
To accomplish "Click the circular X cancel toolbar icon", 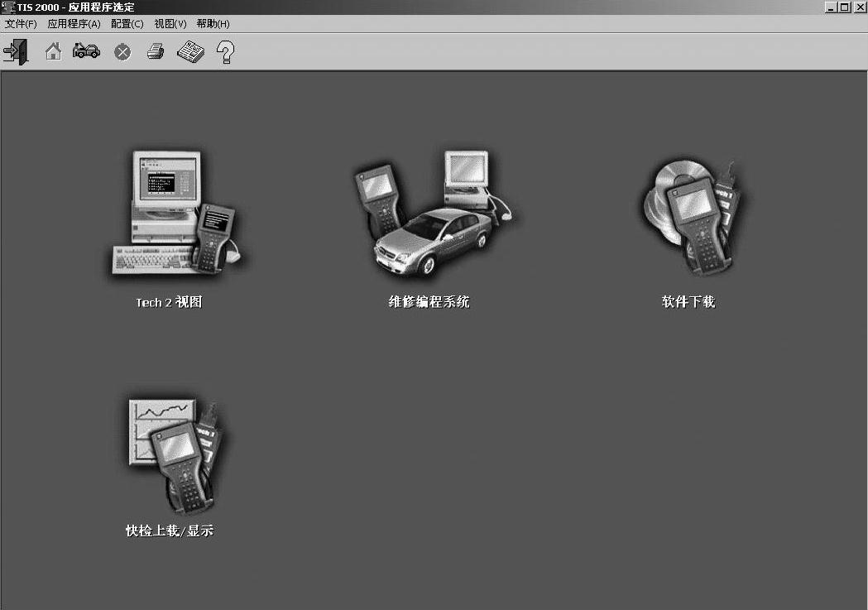I will tap(122, 53).
